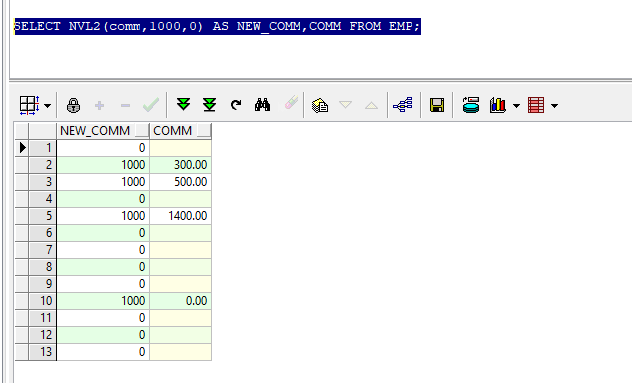Expand the red table dropdown arrow
The image size is (632, 383).
coord(555,106)
